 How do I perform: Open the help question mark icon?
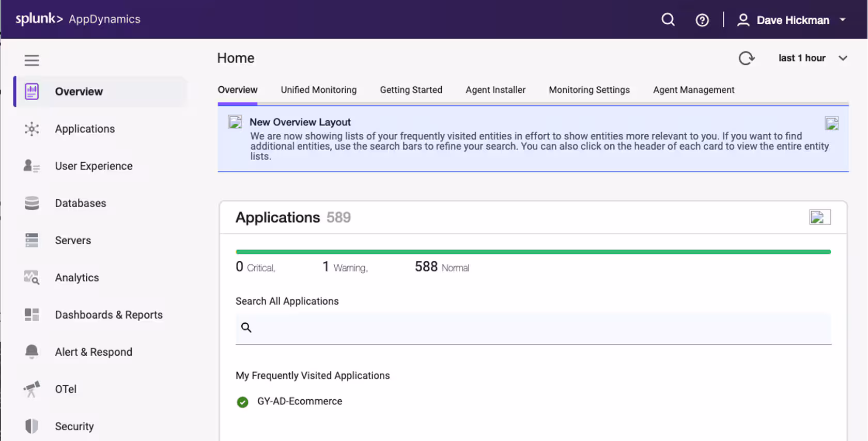[x=702, y=20]
